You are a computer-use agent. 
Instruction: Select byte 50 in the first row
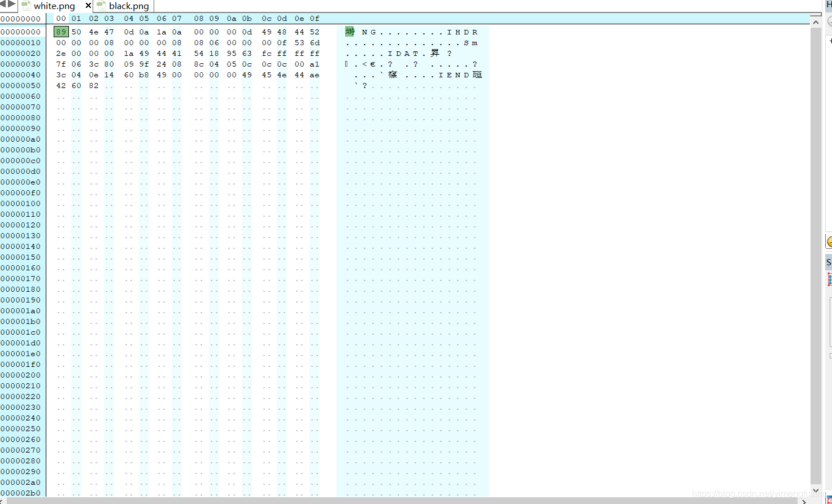(x=76, y=32)
